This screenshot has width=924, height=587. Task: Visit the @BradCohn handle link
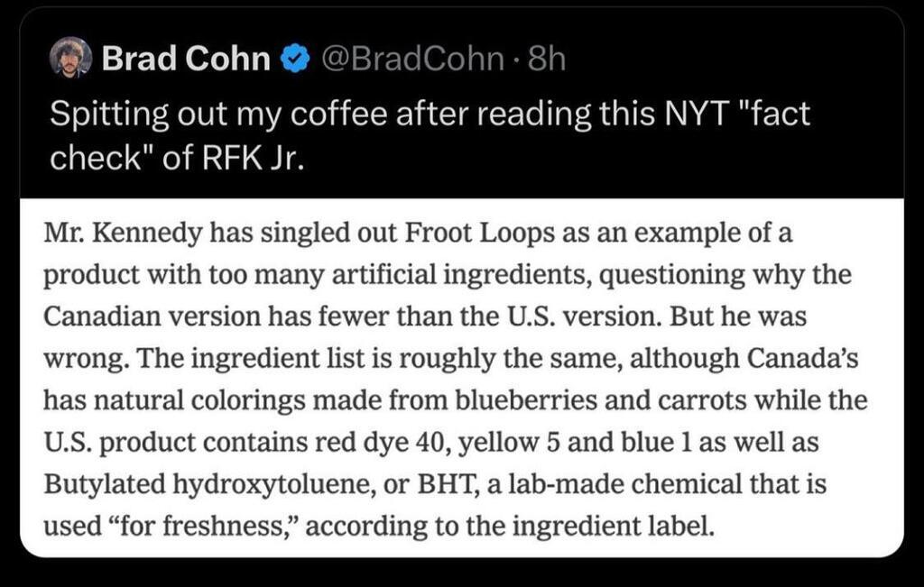(411, 59)
